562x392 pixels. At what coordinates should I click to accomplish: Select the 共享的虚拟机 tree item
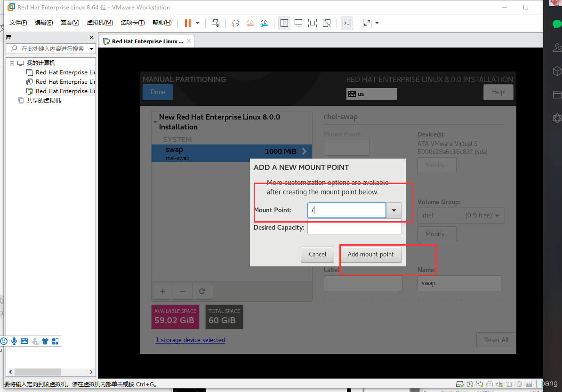click(x=43, y=100)
